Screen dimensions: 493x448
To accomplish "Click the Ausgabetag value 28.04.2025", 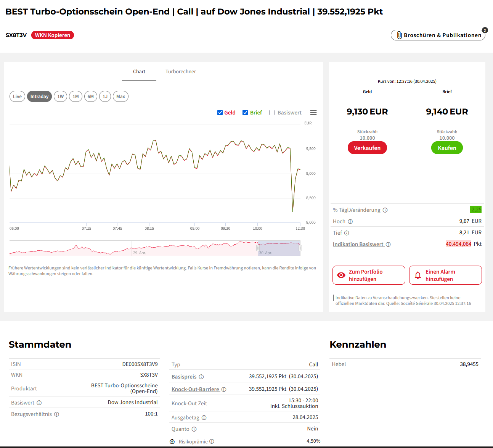I will point(305,417).
